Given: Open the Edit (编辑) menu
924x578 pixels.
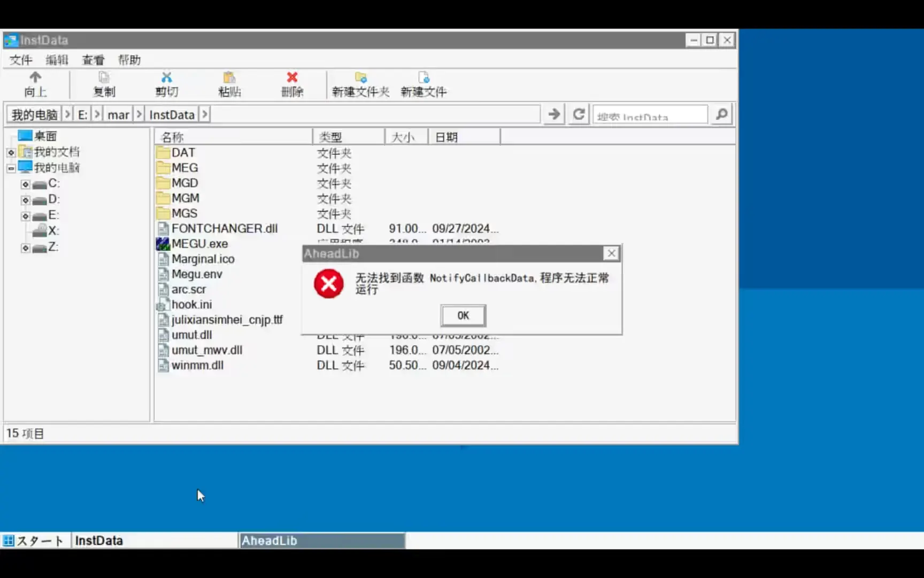Looking at the screenshot, I should coord(57,60).
